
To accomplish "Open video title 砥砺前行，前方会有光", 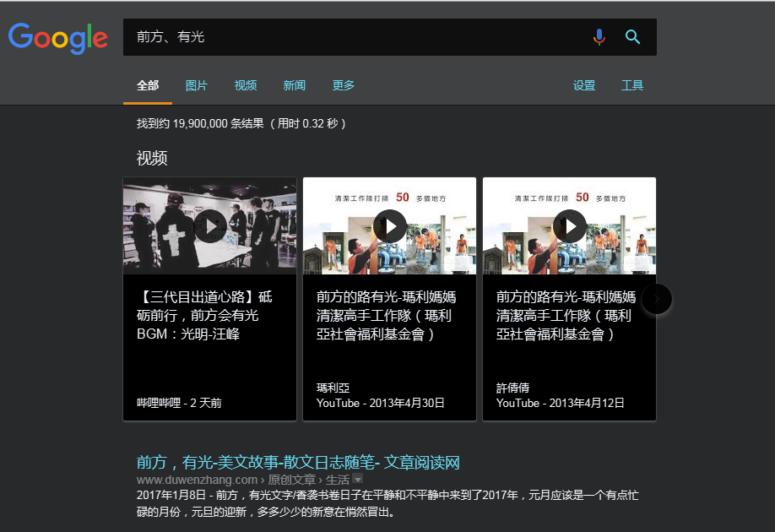I will tap(204, 315).
